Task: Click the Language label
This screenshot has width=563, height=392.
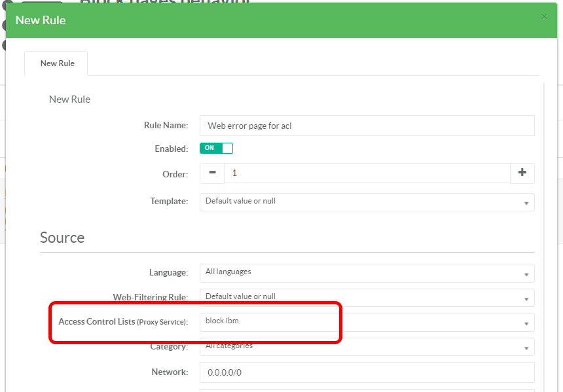Action: [168, 272]
